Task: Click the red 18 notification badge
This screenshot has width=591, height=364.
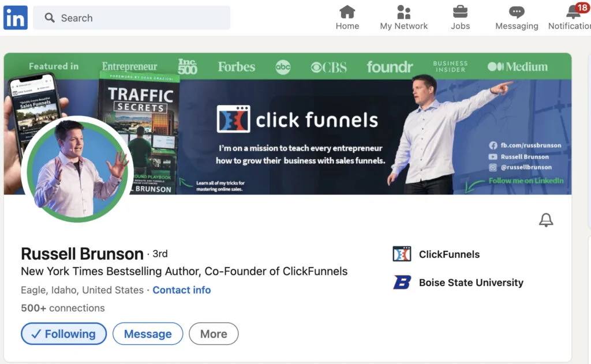Action: coord(582,7)
